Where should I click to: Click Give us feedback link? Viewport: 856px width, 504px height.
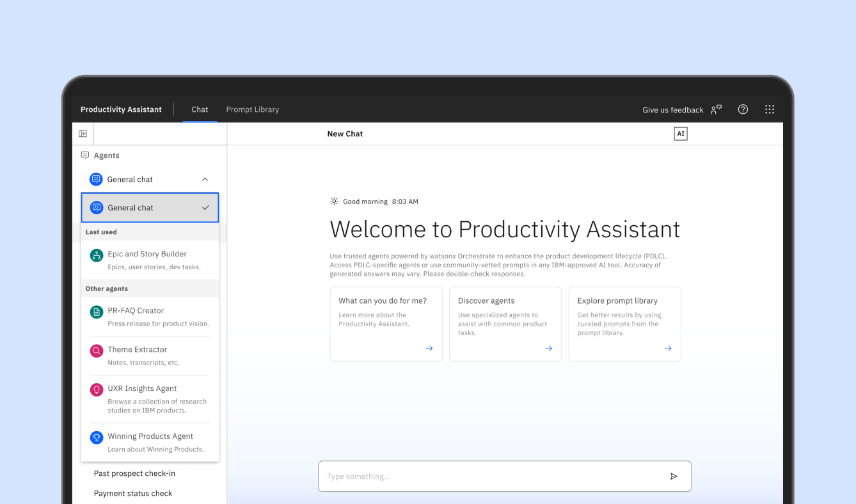673,110
